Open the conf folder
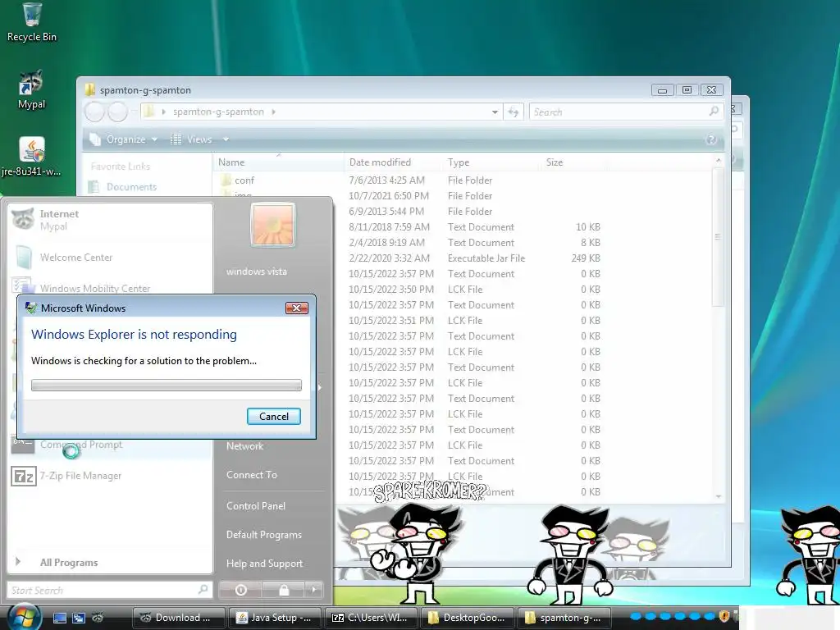This screenshot has height=630, width=840. click(x=244, y=180)
